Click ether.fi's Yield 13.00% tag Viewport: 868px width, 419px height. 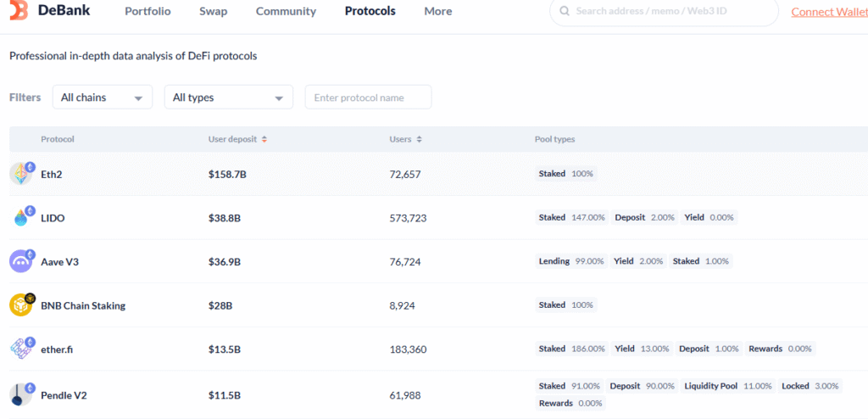point(643,349)
